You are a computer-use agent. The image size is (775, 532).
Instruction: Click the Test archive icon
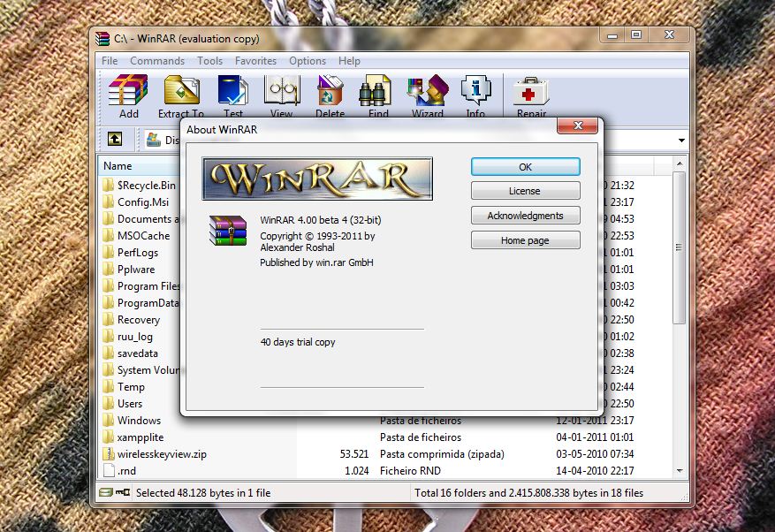pos(232,90)
